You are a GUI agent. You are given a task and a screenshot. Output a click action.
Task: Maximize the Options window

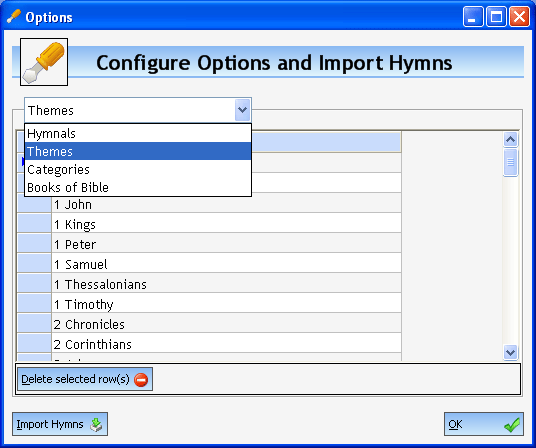496,16
